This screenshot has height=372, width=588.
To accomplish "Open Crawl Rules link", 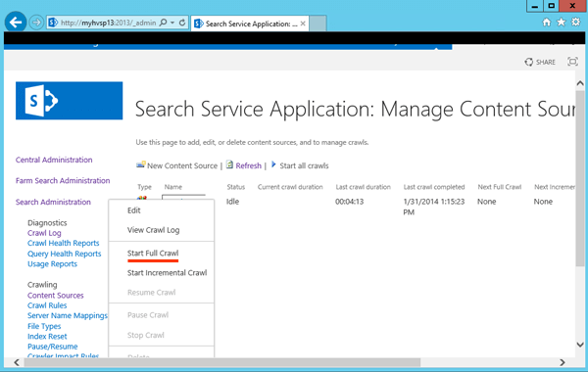I will coord(47,305).
